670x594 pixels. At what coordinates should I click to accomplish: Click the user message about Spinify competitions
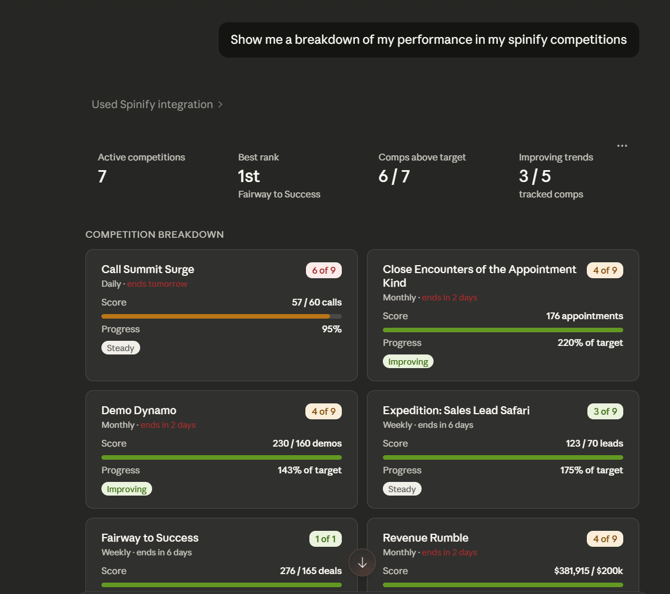point(428,40)
